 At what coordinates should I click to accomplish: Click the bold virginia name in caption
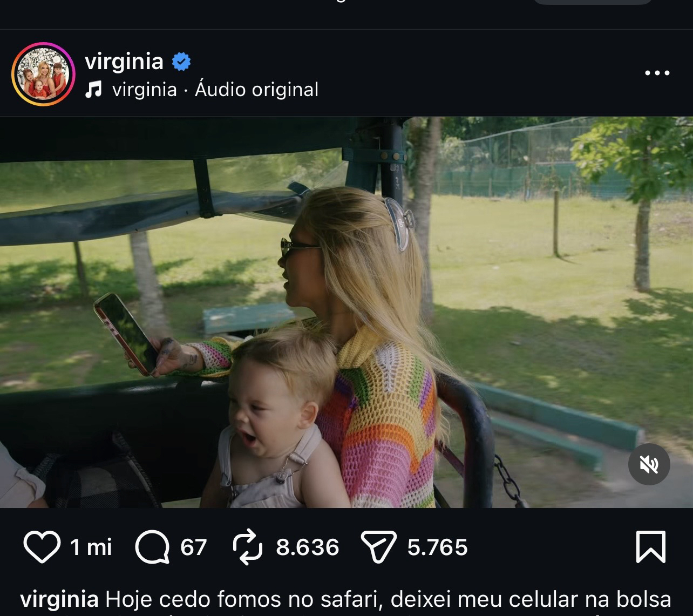tap(59, 599)
